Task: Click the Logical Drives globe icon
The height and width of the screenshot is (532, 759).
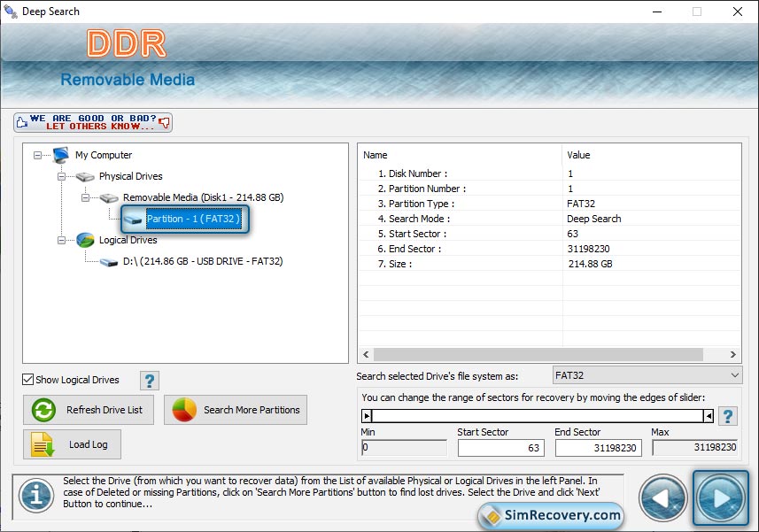Action: pos(85,240)
